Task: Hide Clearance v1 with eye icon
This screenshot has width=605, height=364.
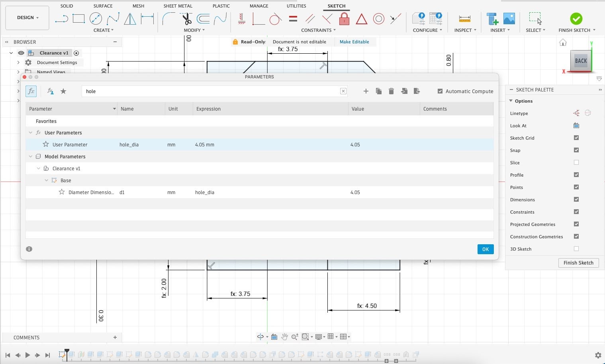Action: (21, 53)
